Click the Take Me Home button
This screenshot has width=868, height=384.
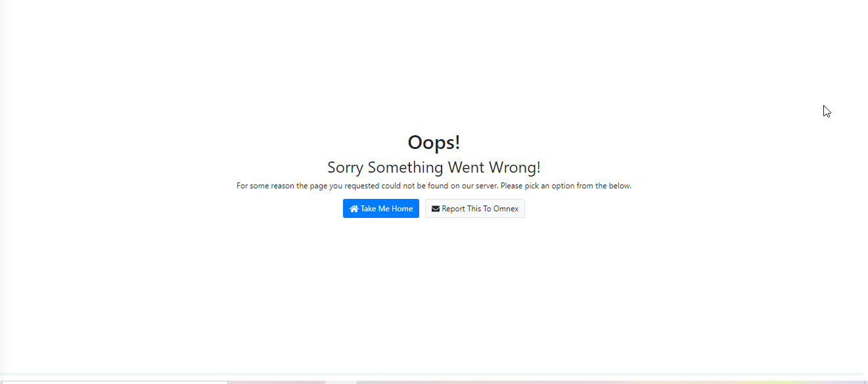click(380, 209)
